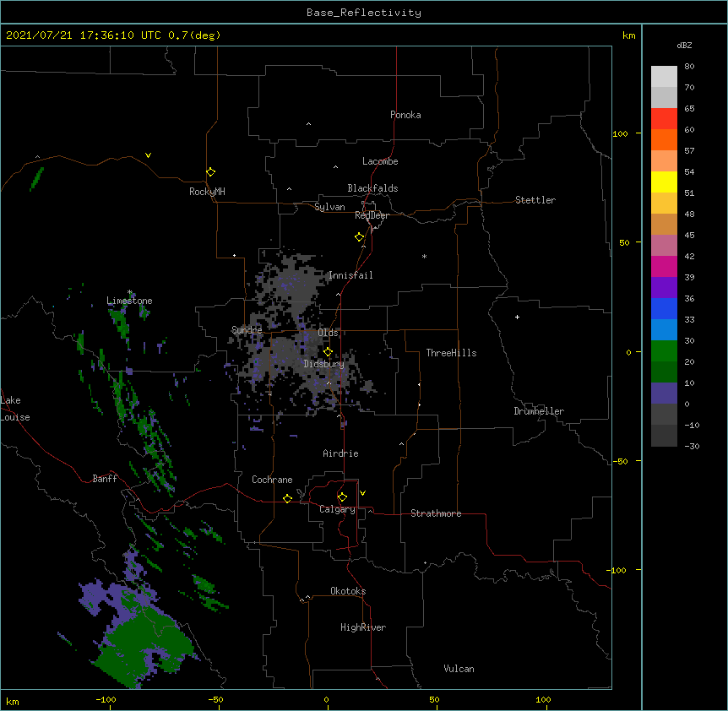
Task: Click the 45 value on the dBZ scale
Action: click(x=689, y=236)
